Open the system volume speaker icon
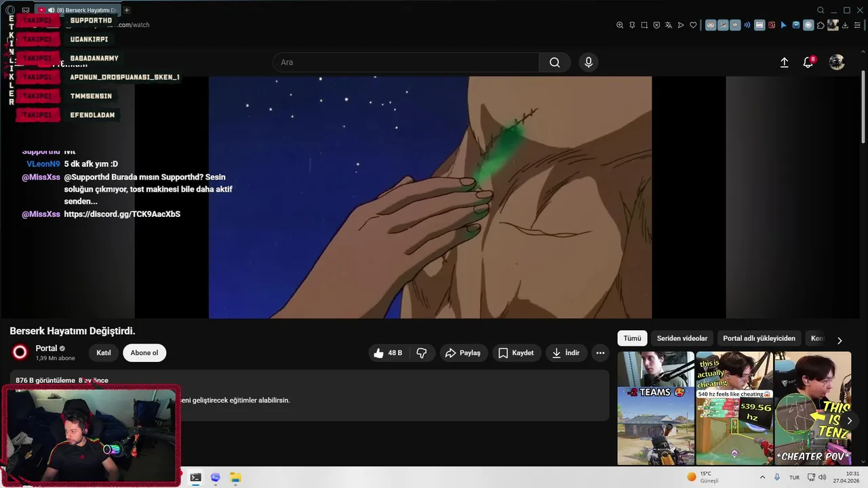Viewport: 868px width, 488px height. pos(823,477)
